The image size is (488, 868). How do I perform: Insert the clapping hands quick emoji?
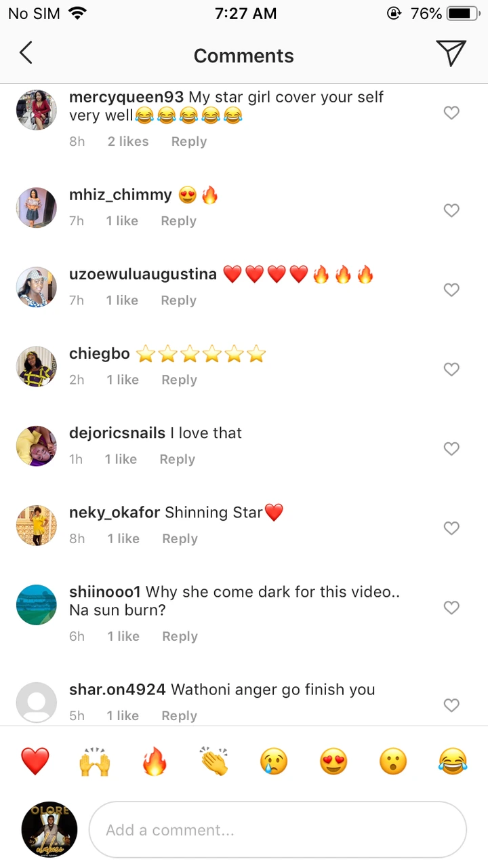click(214, 761)
